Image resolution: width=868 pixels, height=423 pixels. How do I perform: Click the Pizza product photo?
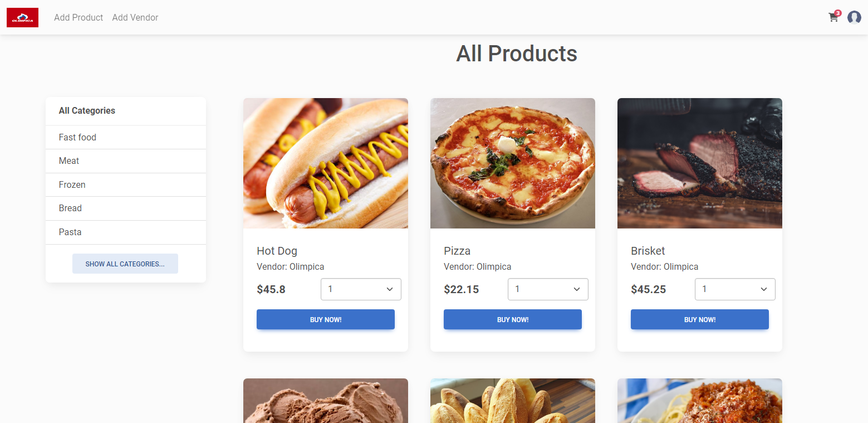(x=513, y=163)
